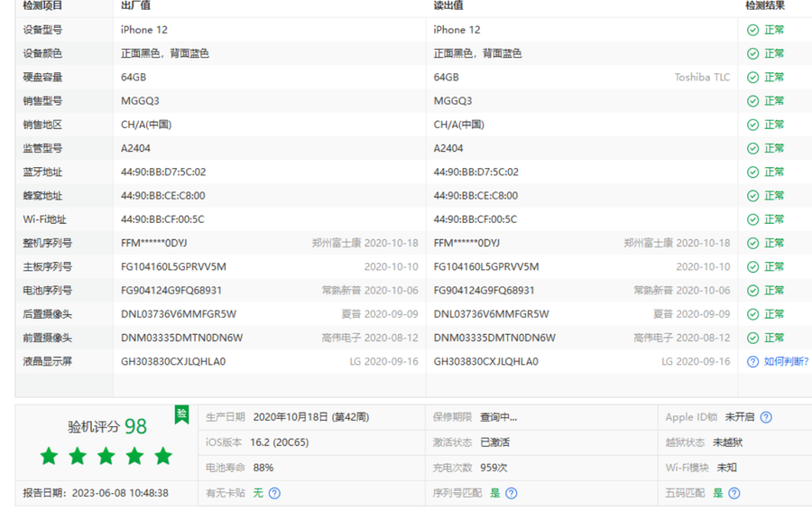Click MGGQ3 in the 出厂值 column
This screenshot has width=812, height=521.
coord(140,101)
